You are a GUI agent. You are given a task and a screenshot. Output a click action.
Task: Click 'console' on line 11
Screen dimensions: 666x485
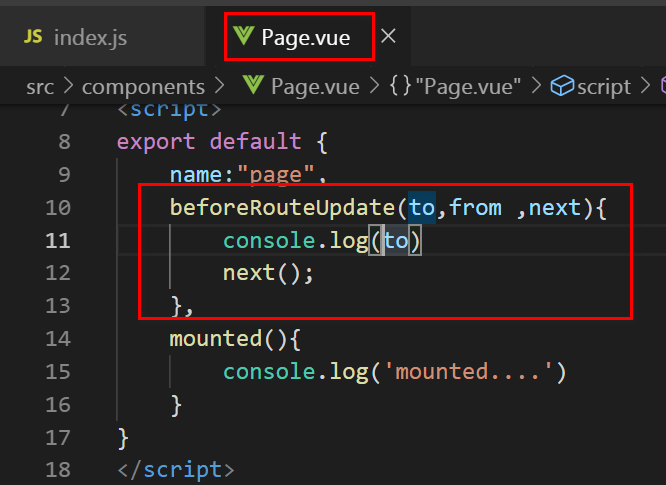(x=269, y=241)
